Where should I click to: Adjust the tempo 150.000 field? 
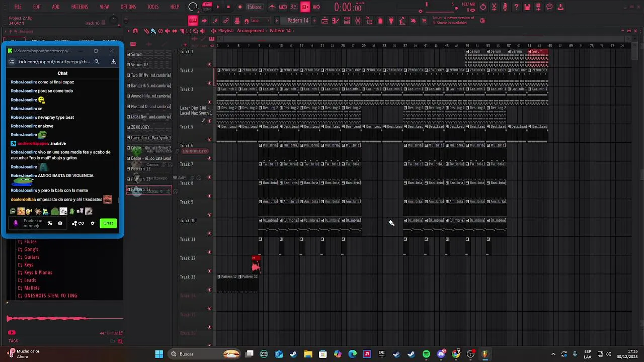click(255, 7)
